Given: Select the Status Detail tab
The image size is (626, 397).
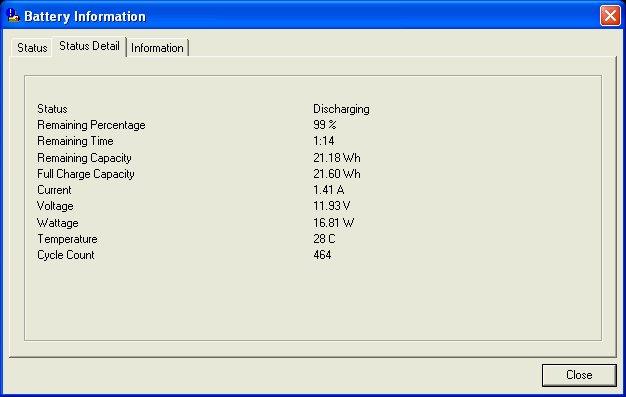Looking at the screenshot, I should 89,46.
